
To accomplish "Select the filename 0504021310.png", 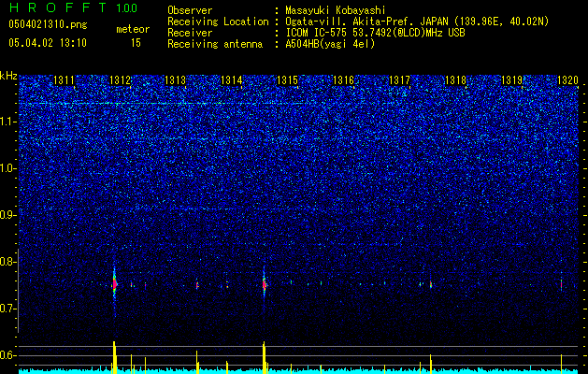I will click(x=48, y=25).
